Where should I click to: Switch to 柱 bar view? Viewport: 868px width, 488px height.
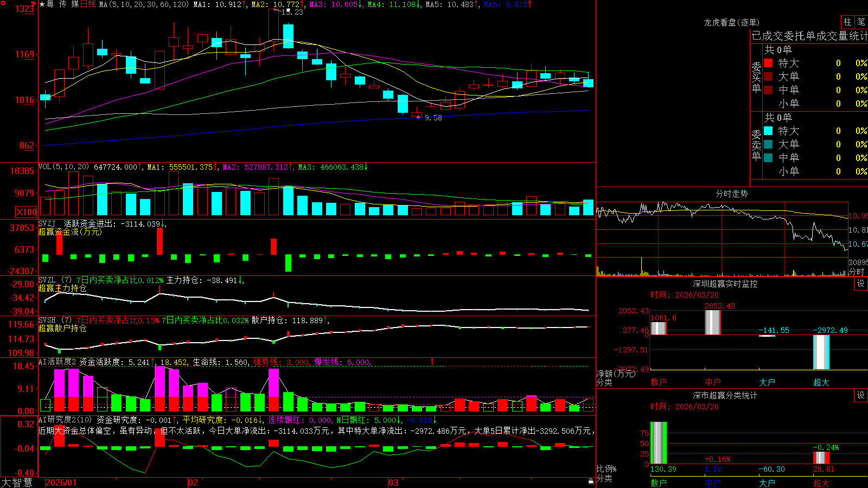[847, 22]
